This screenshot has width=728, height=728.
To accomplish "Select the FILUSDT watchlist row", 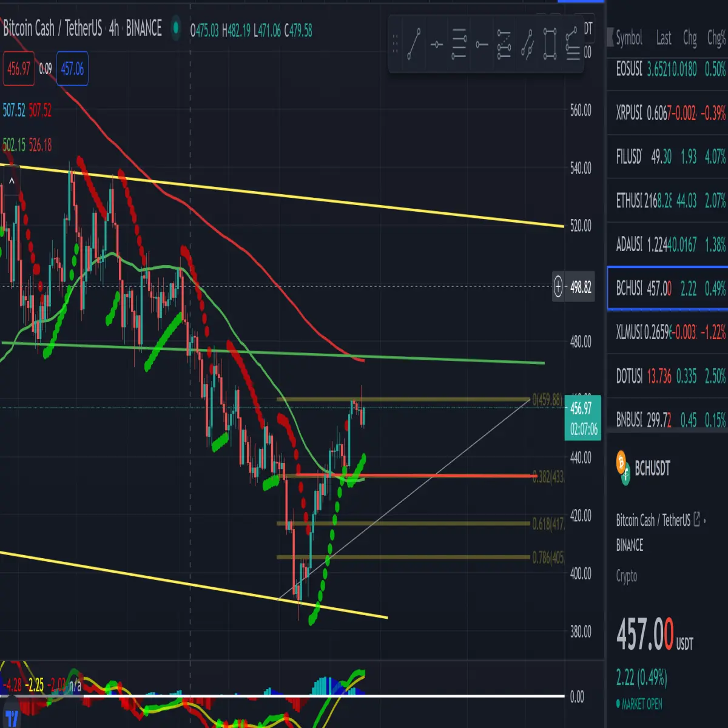I will click(667, 157).
